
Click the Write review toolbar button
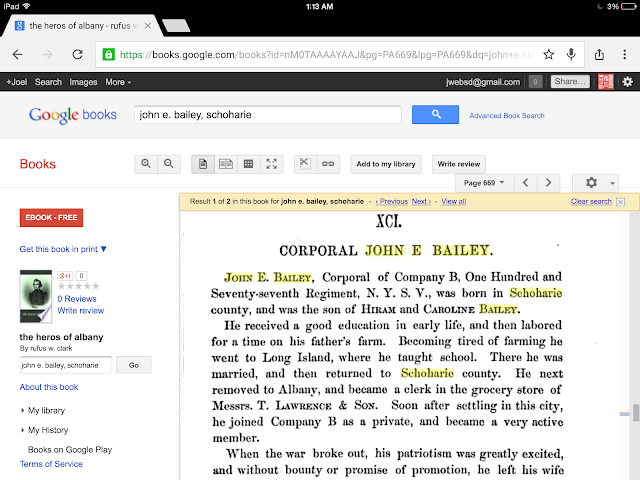[x=459, y=164]
